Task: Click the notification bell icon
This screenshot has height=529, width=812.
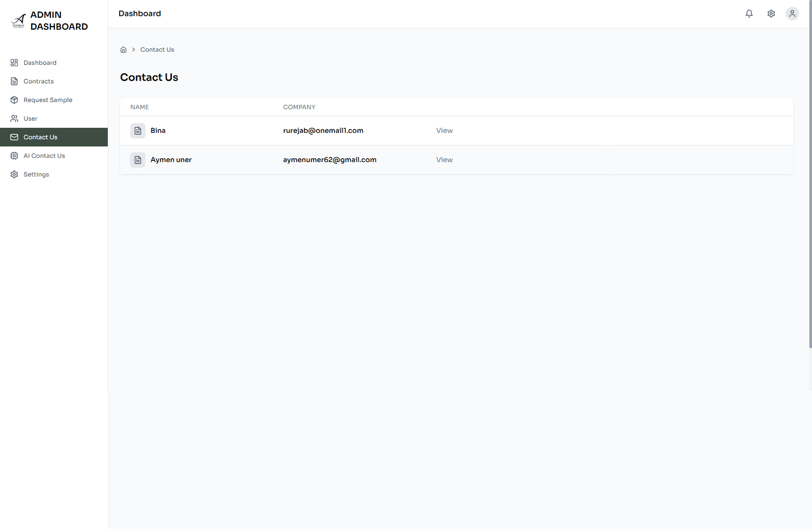Action: pyautogui.click(x=749, y=14)
